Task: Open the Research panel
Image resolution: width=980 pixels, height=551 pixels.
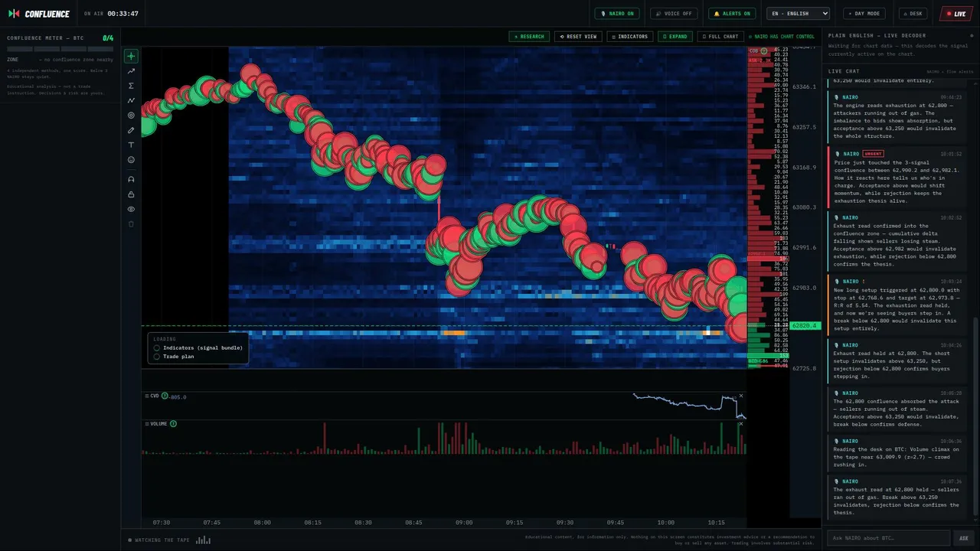Action: 529,36
